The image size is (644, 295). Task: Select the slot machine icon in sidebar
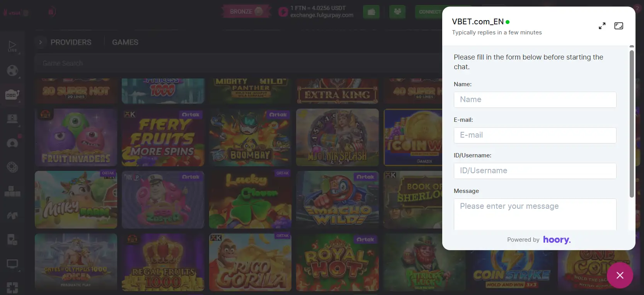coord(12,94)
